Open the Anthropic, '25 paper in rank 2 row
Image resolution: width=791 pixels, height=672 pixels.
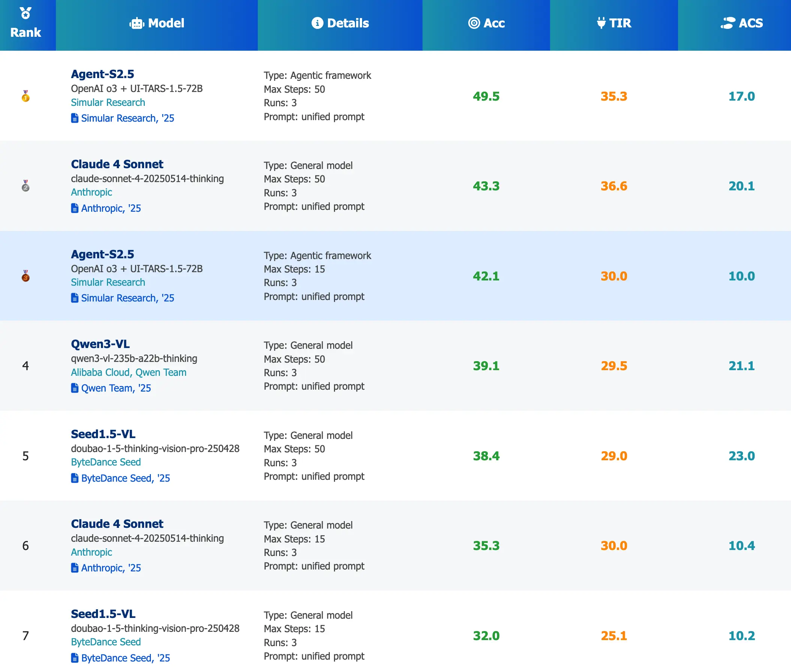110,208
